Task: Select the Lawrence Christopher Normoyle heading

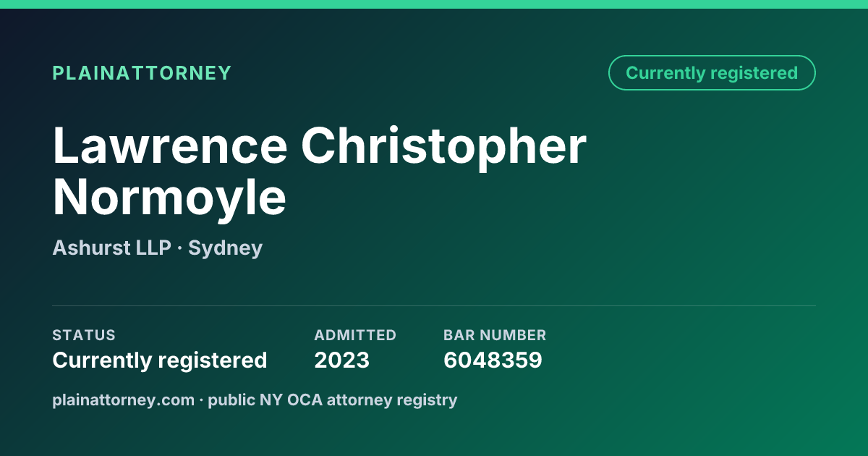Action: tap(320, 172)
